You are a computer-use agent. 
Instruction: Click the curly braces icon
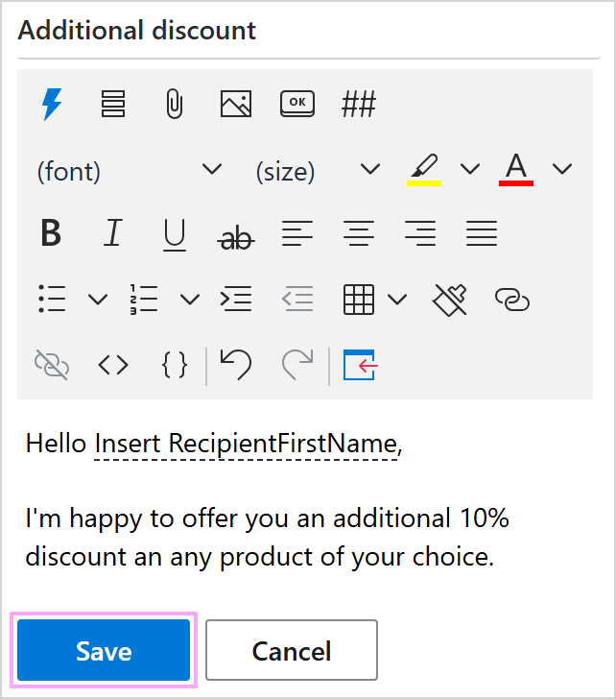174,365
